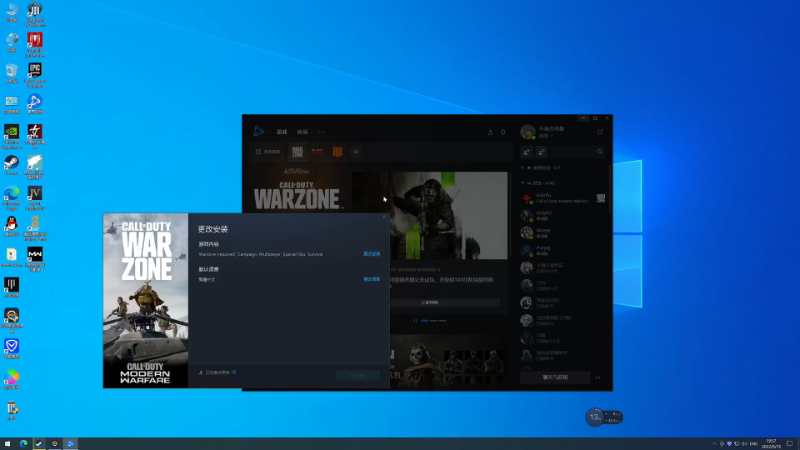
Task: Click the add friend icon
Action: tap(527, 152)
